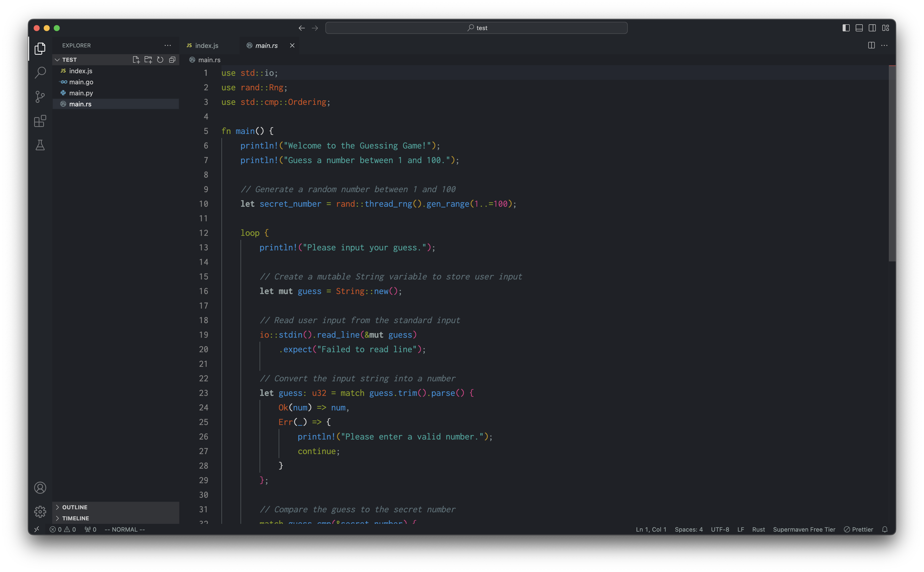Click the New File icon in TEST header
The width and height of the screenshot is (924, 572).
tap(136, 60)
